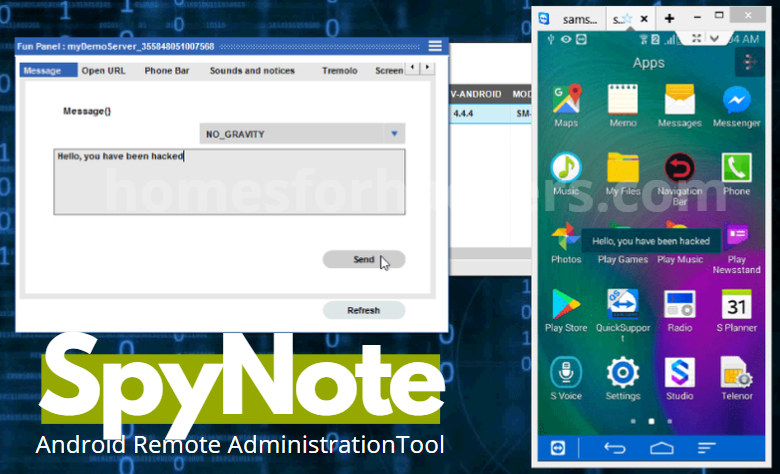Open the Telenor SIM app
Viewport: 780px width, 474px height.
[x=736, y=372]
